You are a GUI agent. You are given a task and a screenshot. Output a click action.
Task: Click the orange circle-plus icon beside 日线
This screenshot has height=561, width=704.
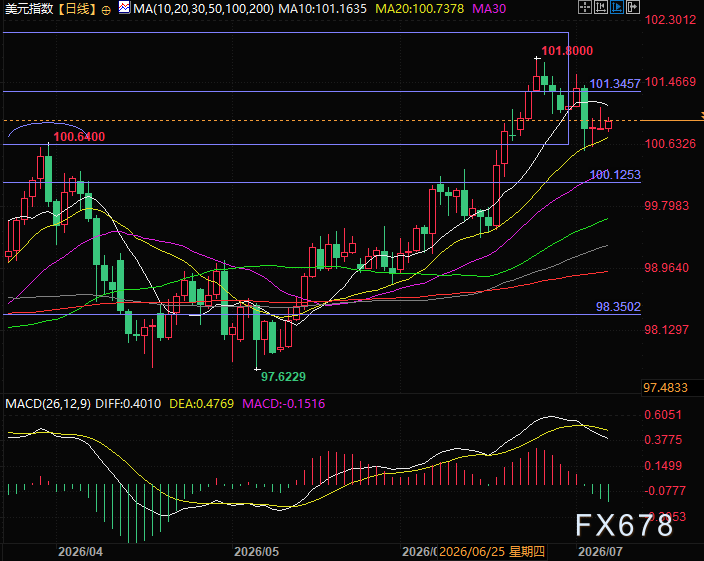click(x=106, y=10)
